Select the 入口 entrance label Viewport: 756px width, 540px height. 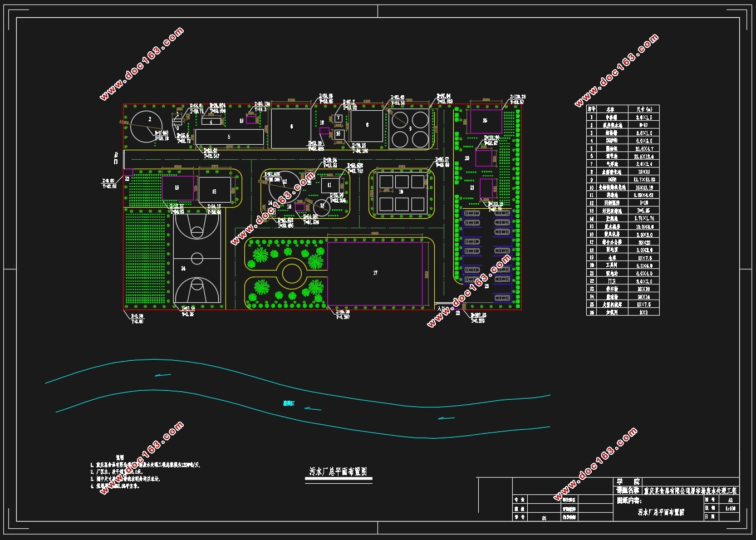pyautogui.click(x=444, y=308)
